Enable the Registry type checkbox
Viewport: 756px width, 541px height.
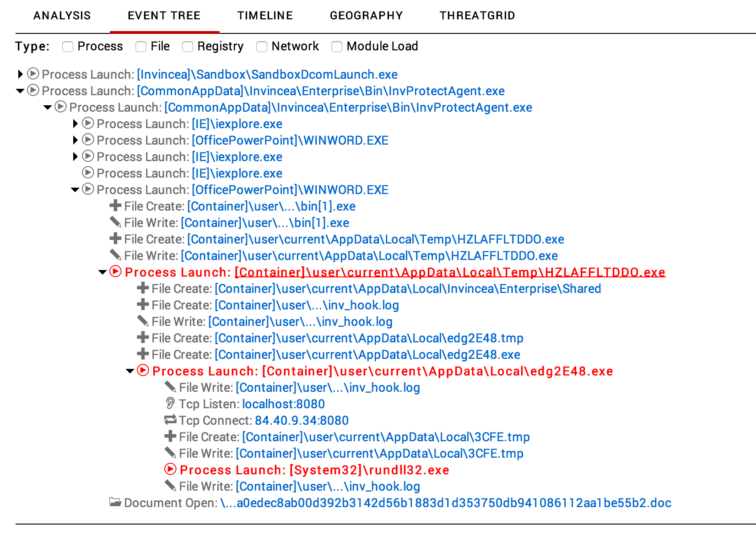[188, 47]
